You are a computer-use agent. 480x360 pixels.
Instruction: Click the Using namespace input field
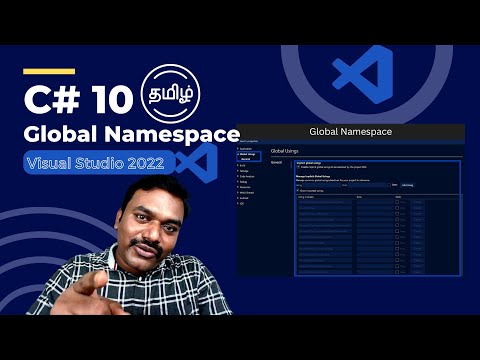click(x=321, y=185)
